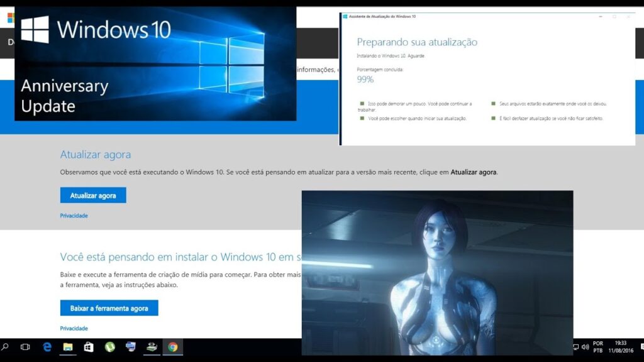Screen dimensions: 644x362
Task: Click the Atualizar agora heading text
Action: coord(96,155)
